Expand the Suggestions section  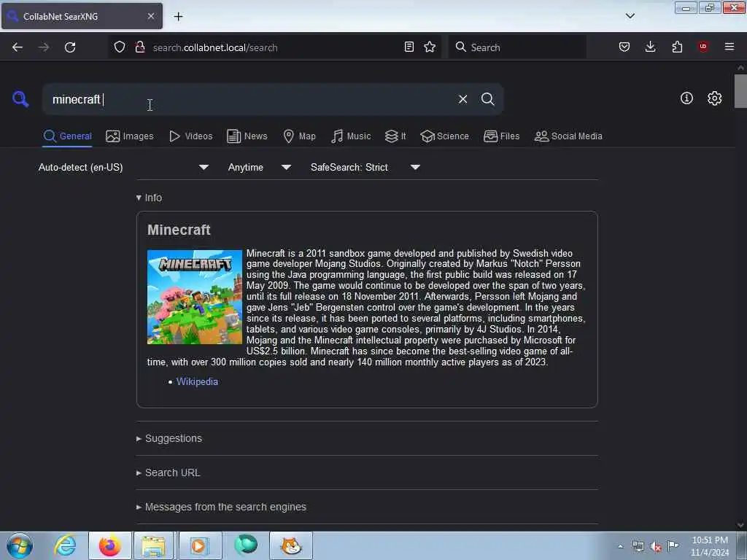[x=169, y=438]
